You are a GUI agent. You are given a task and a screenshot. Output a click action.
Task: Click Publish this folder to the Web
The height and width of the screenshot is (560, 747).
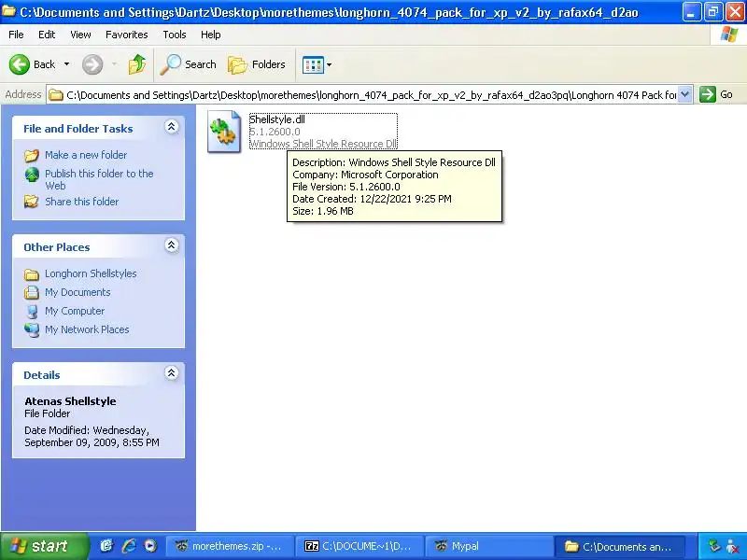(x=99, y=179)
